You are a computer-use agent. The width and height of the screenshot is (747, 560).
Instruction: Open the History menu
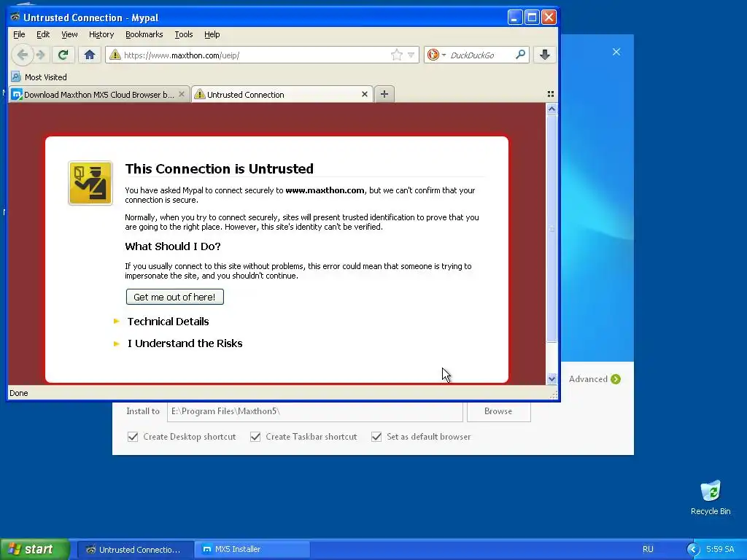tap(101, 34)
